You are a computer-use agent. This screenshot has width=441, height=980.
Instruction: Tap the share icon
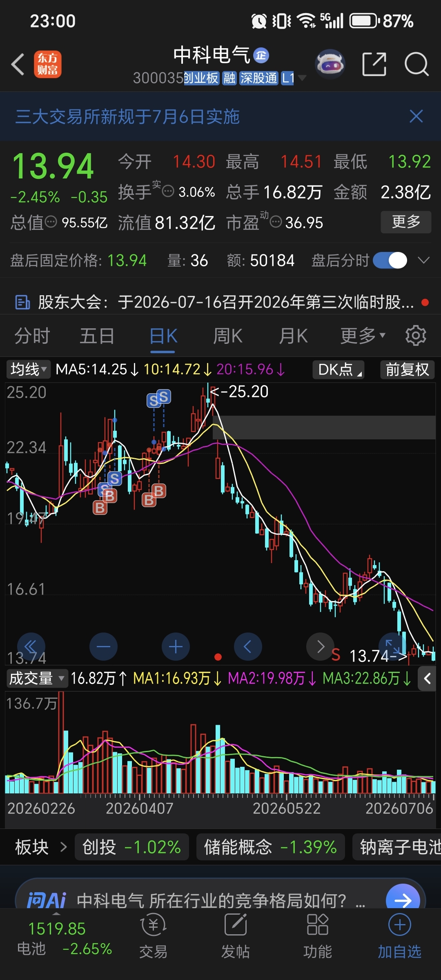tap(374, 64)
